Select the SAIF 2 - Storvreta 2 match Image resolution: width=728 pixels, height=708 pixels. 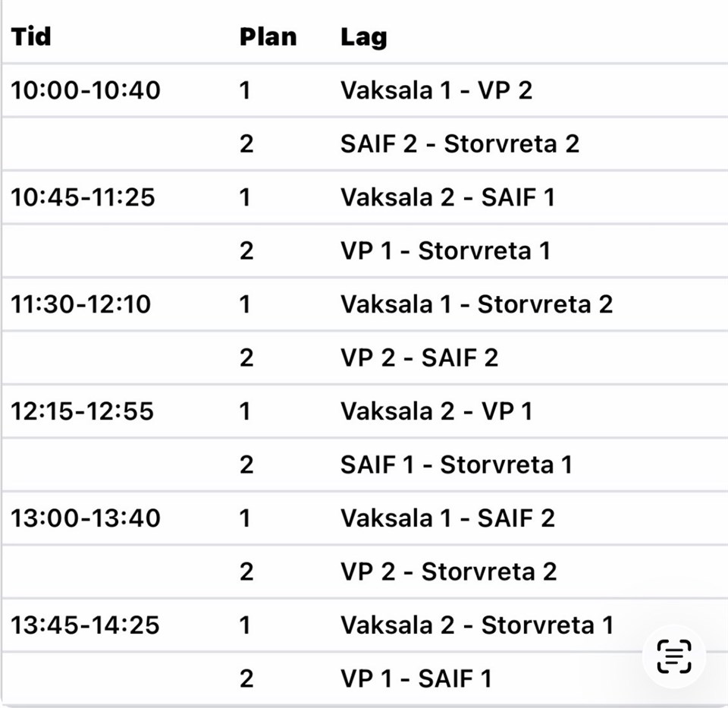click(460, 143)
